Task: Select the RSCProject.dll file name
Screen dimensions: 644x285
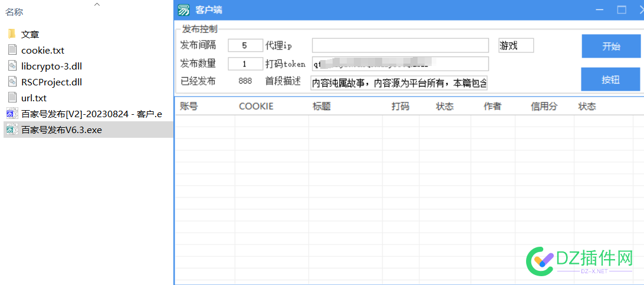Action: pos(52,82)
